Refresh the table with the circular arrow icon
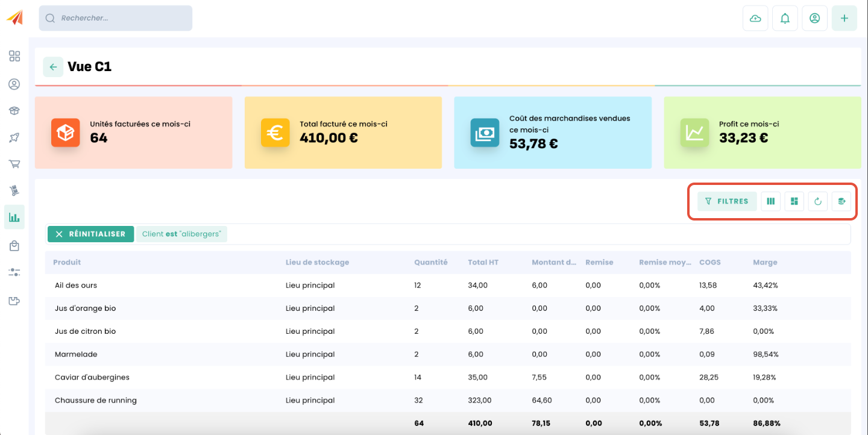The image size is (868, 435). click(x=818, y=201)
